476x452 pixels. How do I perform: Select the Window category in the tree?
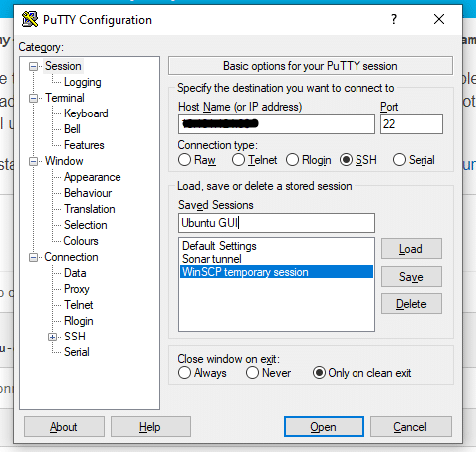tap(64, 161)
